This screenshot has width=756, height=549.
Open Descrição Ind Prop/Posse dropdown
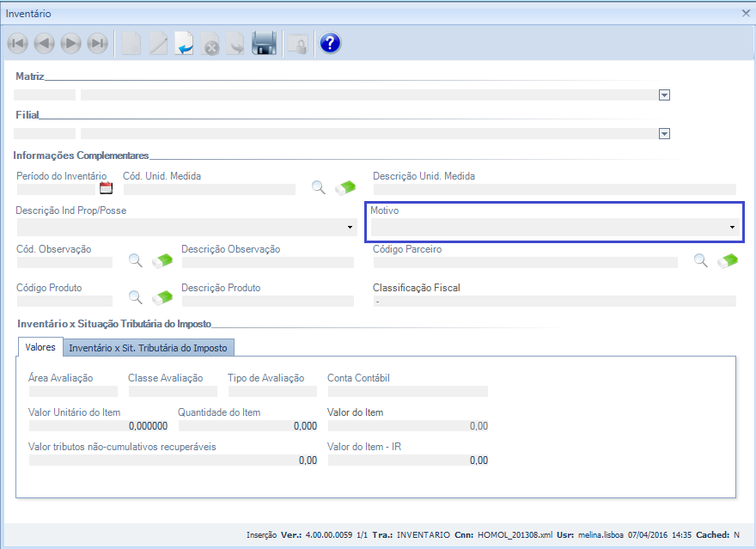(351, 228)
